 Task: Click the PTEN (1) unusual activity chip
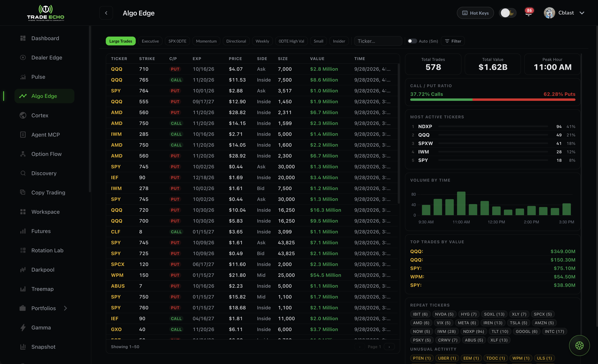pos(422,358)
